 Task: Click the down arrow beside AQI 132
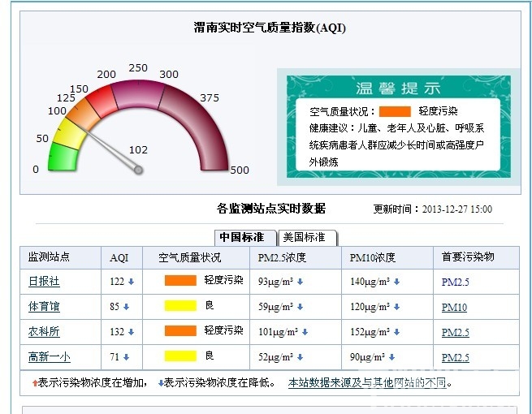pos(131,332)
